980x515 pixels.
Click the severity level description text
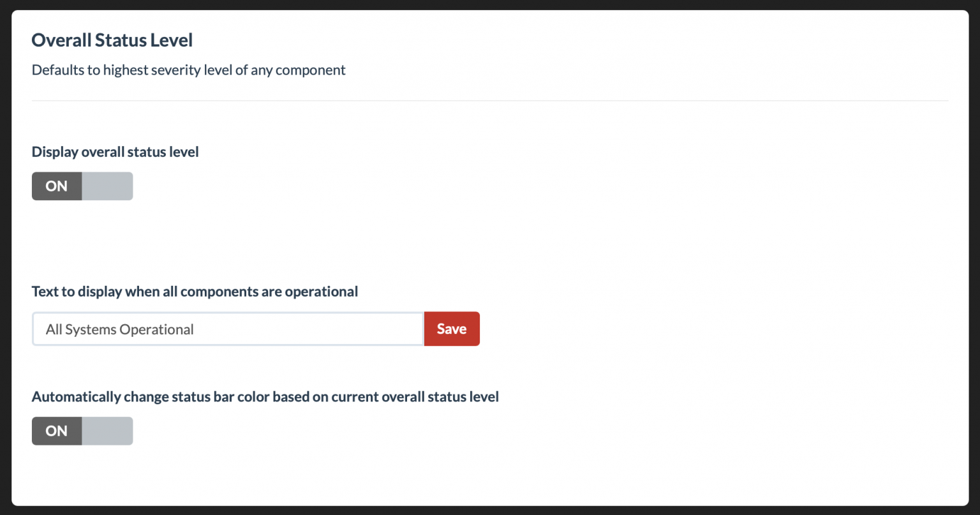coord(188,70)
